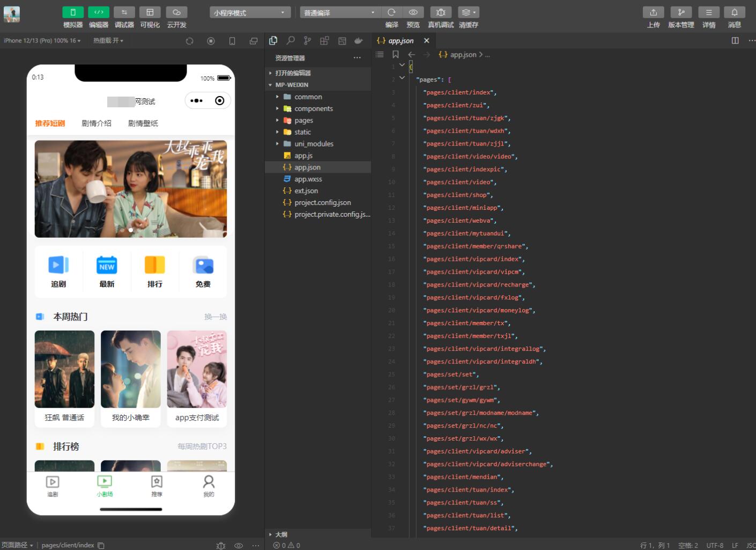Image resolution: width=756 pixels, height=550 pixels.
Task: Open project.config.json in file tree
Action: (322, 203)
